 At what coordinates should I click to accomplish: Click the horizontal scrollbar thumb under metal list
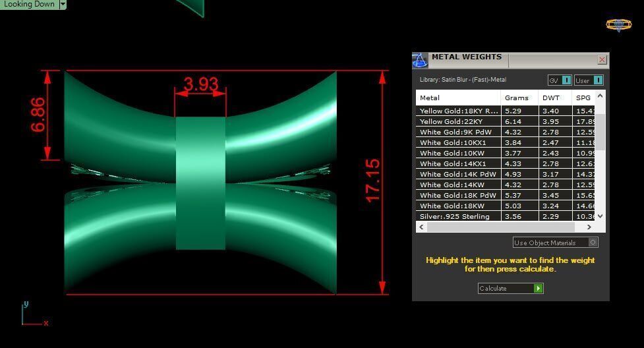pyautogui.click(x=501, y=227)
